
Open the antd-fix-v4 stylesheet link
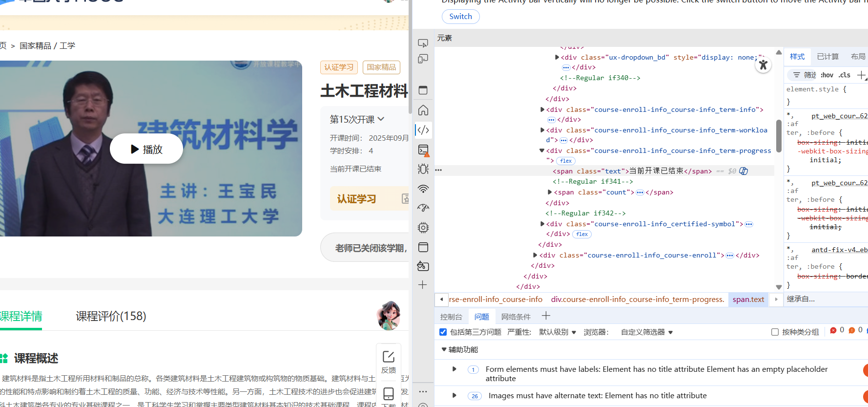[x=839, y=250]
